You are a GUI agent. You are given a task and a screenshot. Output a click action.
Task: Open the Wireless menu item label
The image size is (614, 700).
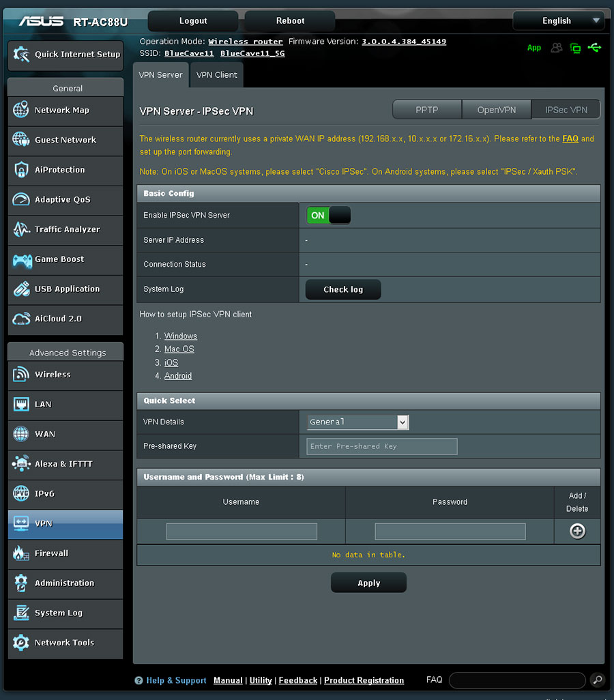coord(53,375)
